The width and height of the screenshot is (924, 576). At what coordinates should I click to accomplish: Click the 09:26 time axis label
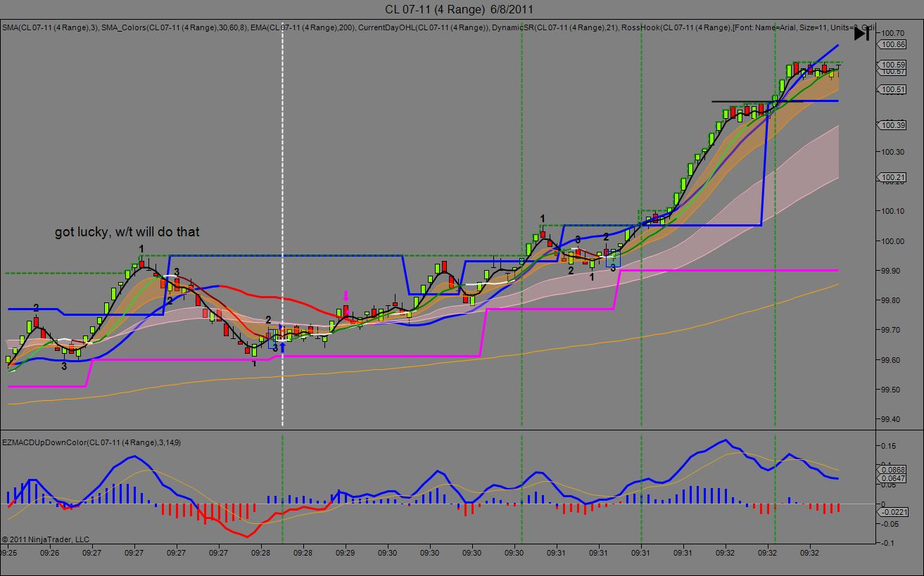[x=49, y=553]
